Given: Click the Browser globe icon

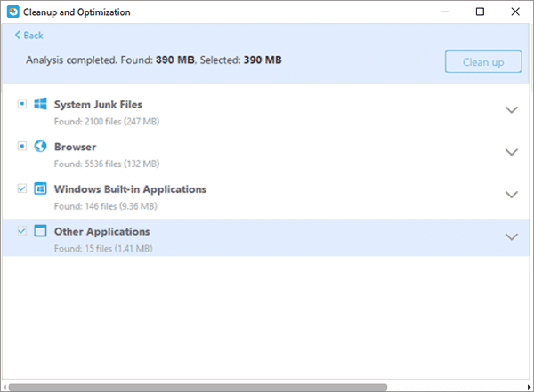Looking at the screenshot, I should pos(40,146).
